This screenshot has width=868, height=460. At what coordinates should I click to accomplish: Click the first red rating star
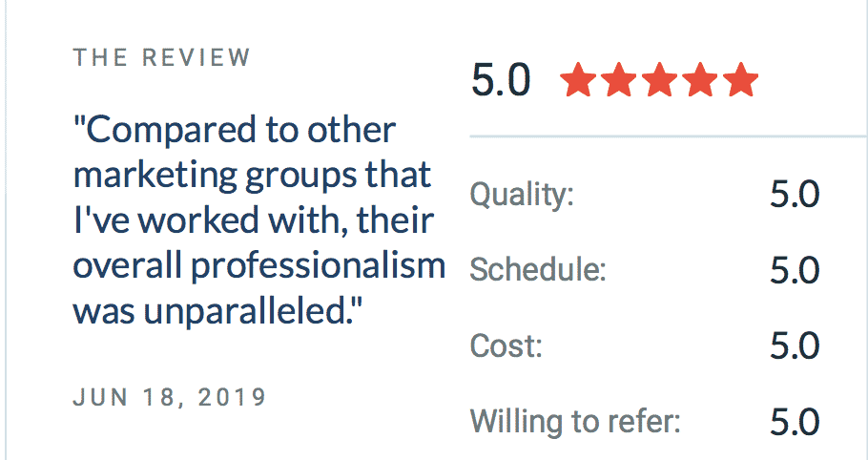[578, 80]
